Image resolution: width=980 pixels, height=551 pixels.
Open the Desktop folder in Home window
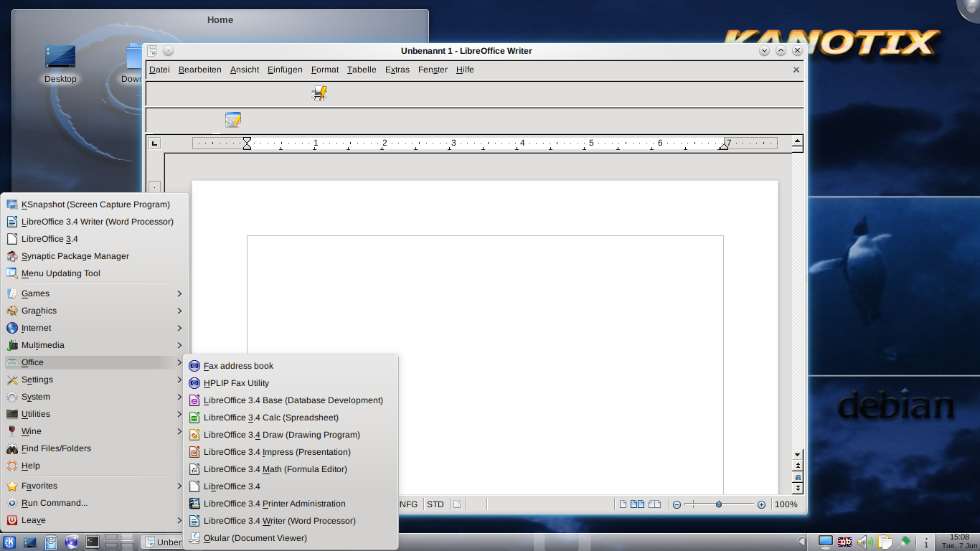[x=60, y=65]
